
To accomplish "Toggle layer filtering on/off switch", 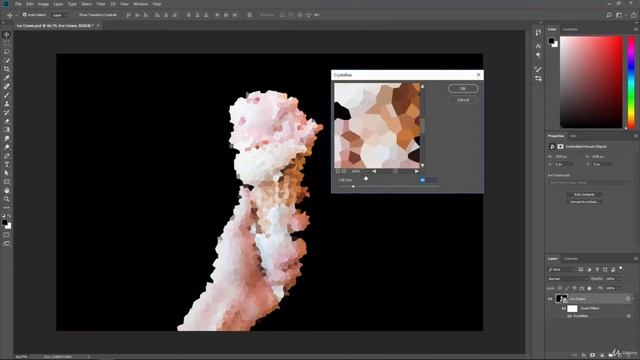I will click(x=621, y=269).
